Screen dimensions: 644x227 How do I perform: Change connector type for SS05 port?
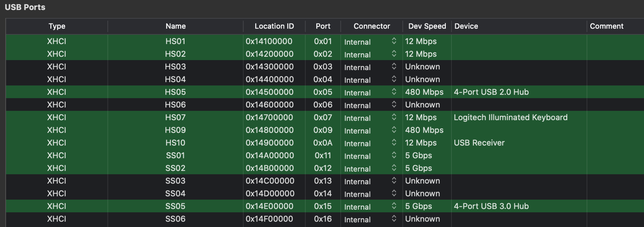pyautogui.click(x=394, y=206)
